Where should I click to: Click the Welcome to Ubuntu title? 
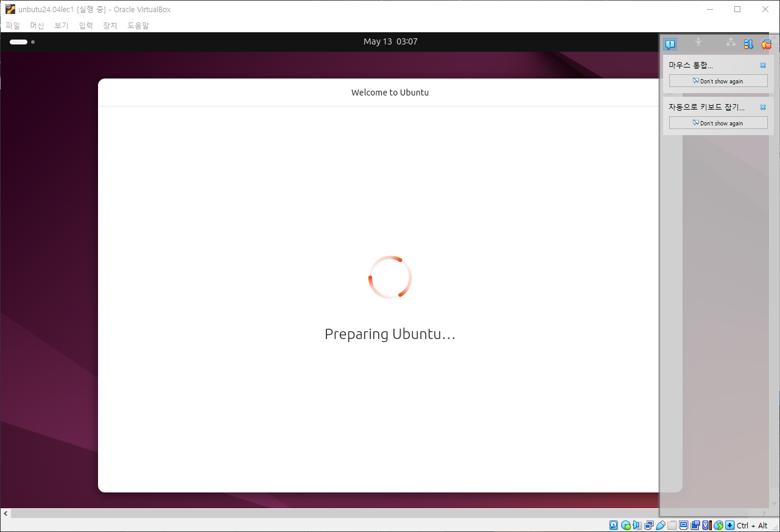coord(390,93)
